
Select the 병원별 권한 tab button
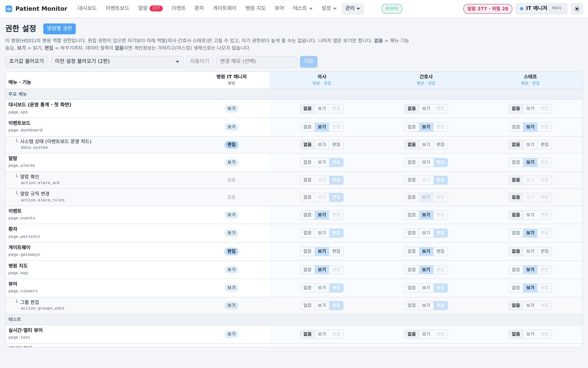click(60, 28)
